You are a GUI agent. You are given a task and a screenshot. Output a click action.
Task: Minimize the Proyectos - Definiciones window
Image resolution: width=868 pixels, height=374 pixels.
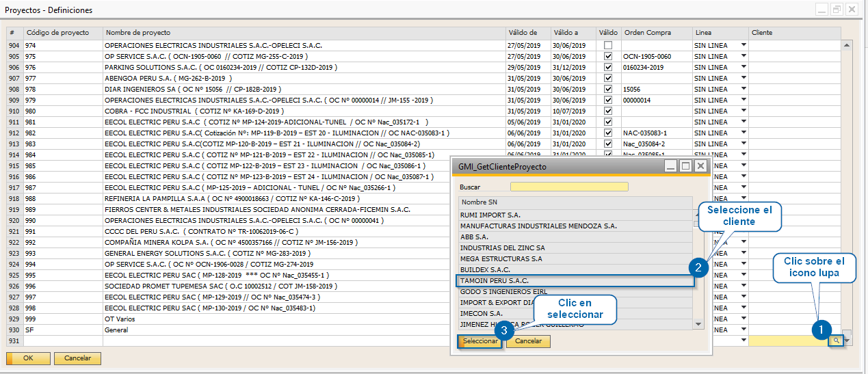coord(821,9)
